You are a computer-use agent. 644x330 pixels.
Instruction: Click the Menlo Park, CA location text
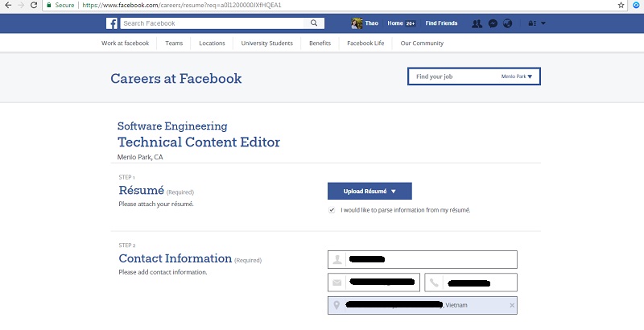tap(140, 157)
